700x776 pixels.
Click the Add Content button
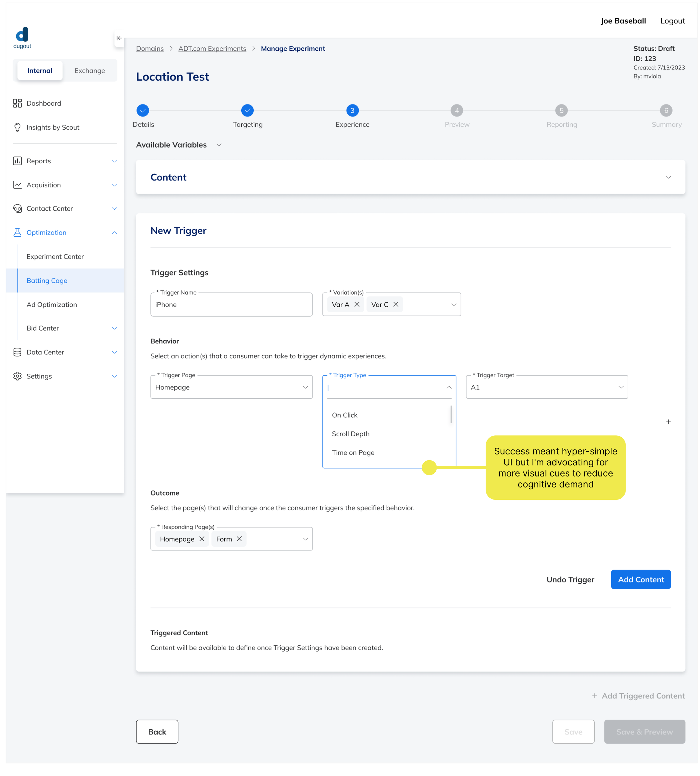coord(641,579)
